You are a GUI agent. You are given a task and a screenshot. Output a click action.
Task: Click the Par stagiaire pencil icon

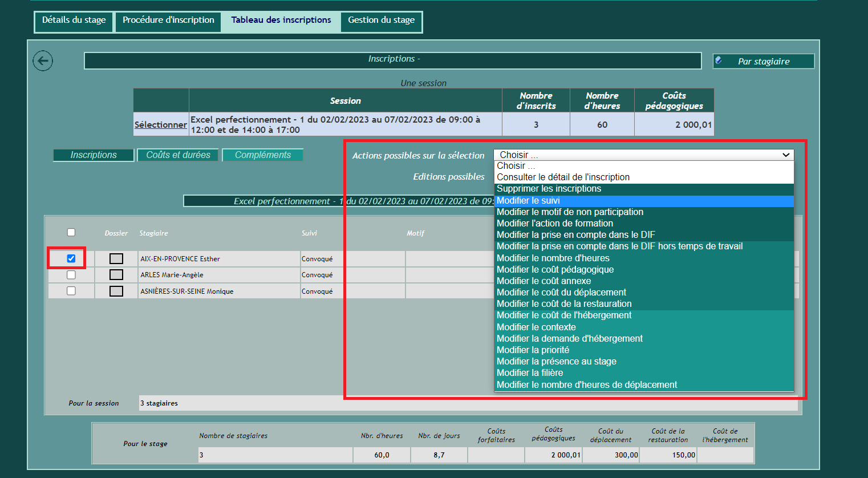pyautogui.click(x=719, y=61)
